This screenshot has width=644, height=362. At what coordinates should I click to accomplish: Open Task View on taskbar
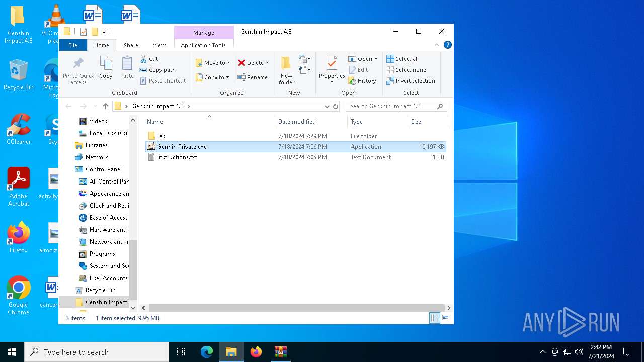(181, 352)
